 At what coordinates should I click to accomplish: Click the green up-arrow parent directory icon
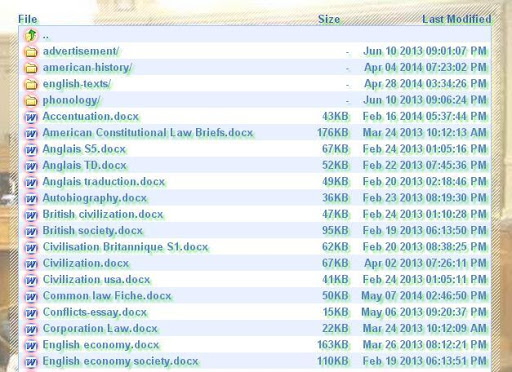(31, 35)
